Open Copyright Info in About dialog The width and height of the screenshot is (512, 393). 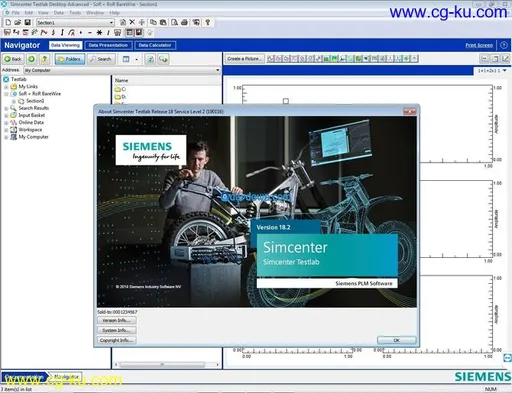pyautogui.click(x=117, y=340)
